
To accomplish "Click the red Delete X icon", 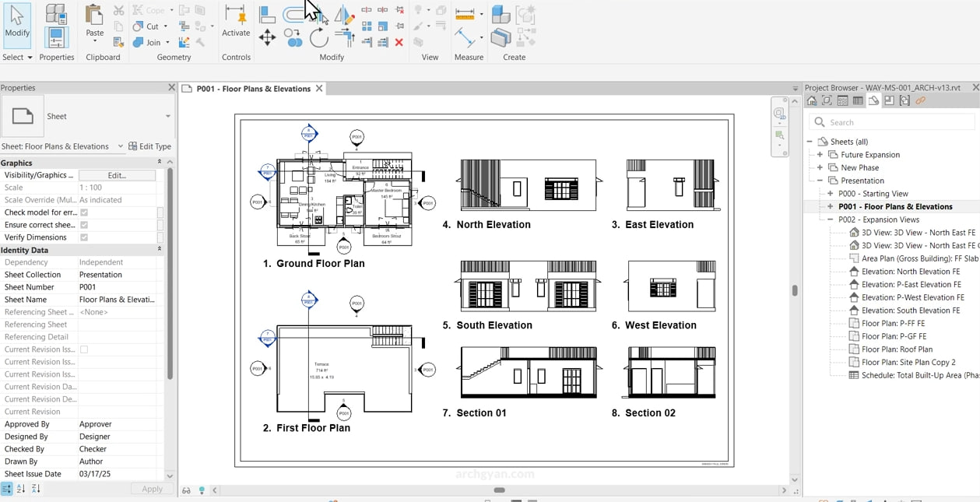I will coord(399,42).
